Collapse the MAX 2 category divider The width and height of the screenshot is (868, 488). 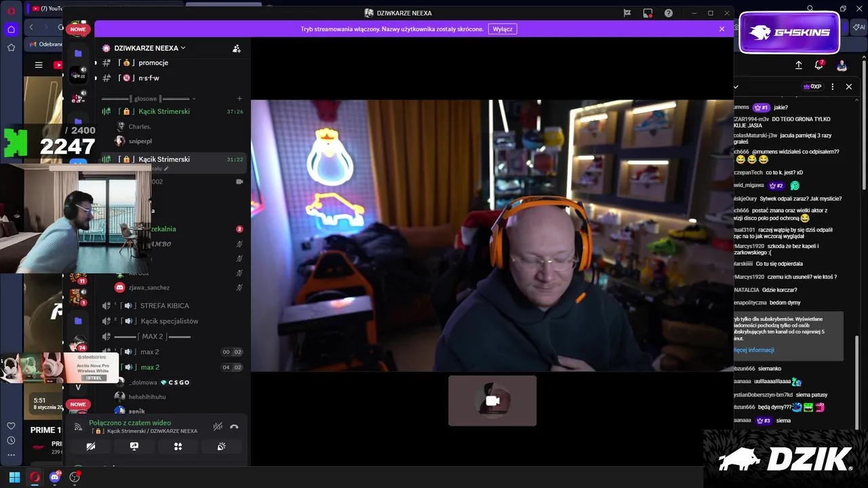(152, 337)
